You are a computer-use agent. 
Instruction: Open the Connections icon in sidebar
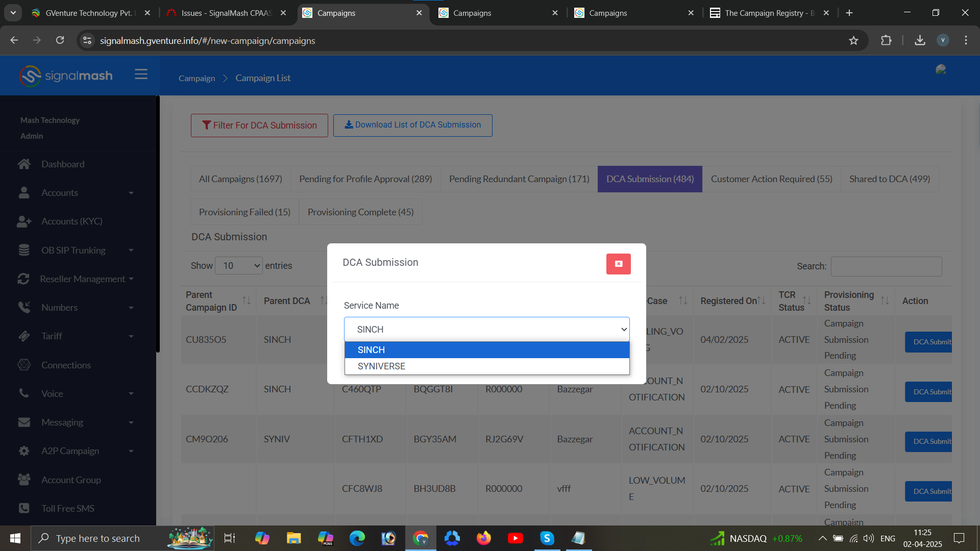click(24, 365)
